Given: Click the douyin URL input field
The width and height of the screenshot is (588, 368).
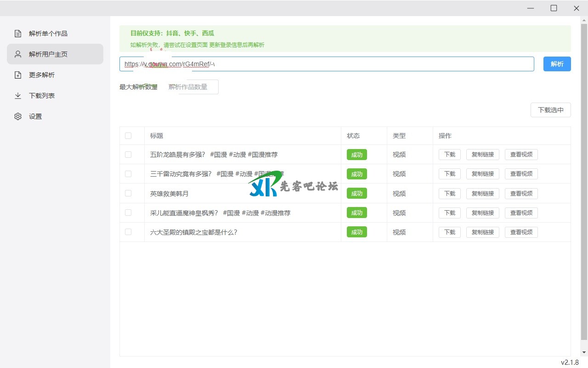Looking at the screenshot, I should (326, 64).
